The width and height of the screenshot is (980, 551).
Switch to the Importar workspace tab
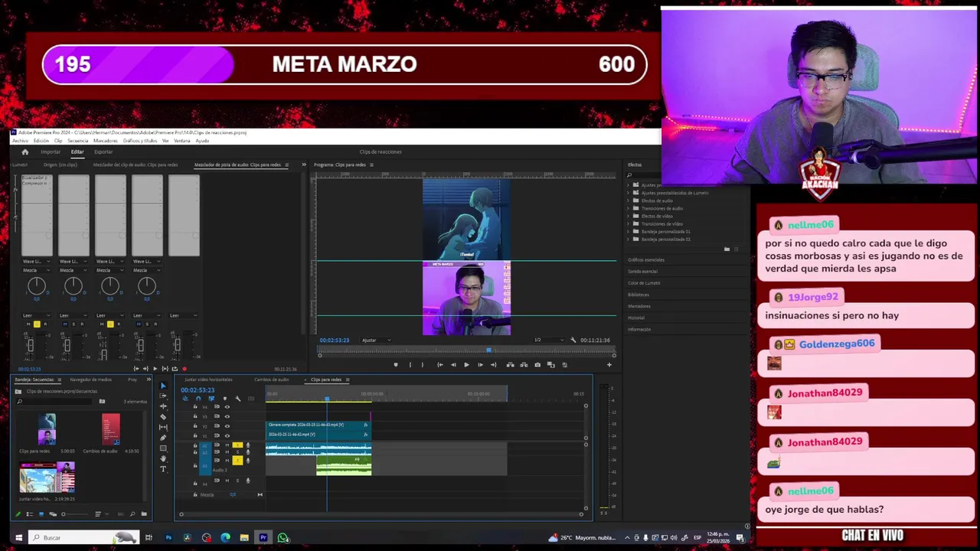[51, 152]
